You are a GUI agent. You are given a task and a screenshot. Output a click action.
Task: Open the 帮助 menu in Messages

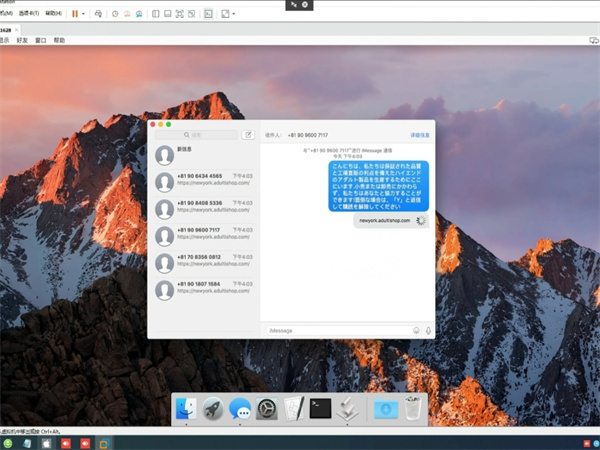59,41
